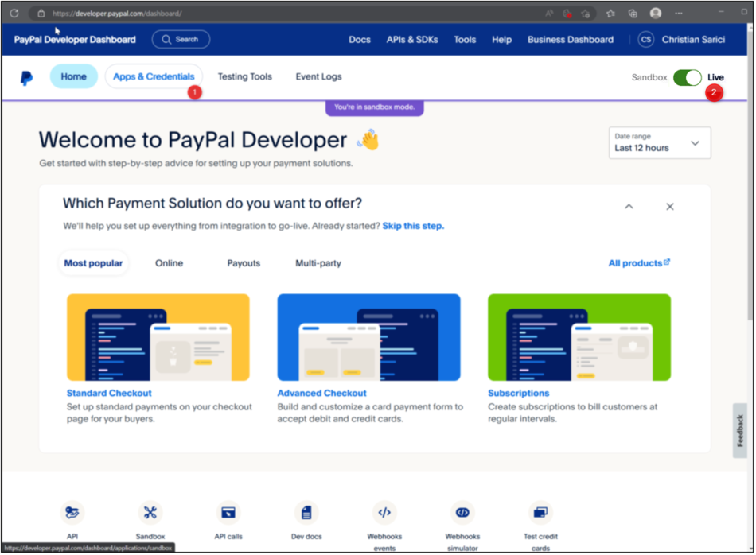Open the Dev docs icon

[306, 513]
